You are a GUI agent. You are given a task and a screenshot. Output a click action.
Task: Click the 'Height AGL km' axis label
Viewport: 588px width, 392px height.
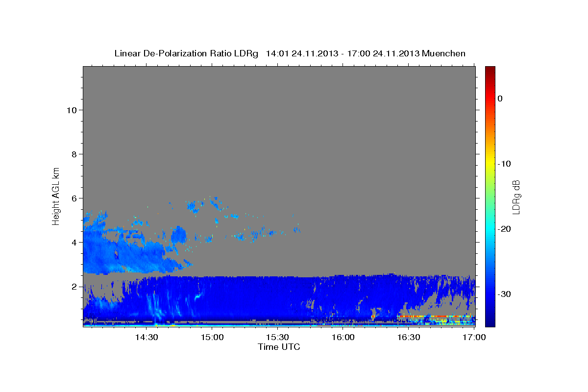pos(56,196)
